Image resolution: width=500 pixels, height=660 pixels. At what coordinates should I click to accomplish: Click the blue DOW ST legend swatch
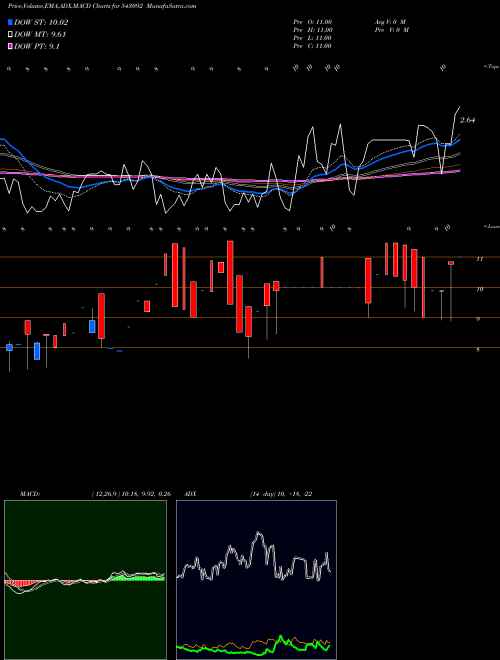point(11,22)
